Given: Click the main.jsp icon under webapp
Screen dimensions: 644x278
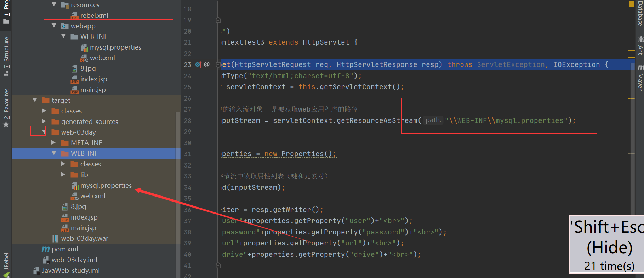Looking at the screenshot, I should pos(74,90).
